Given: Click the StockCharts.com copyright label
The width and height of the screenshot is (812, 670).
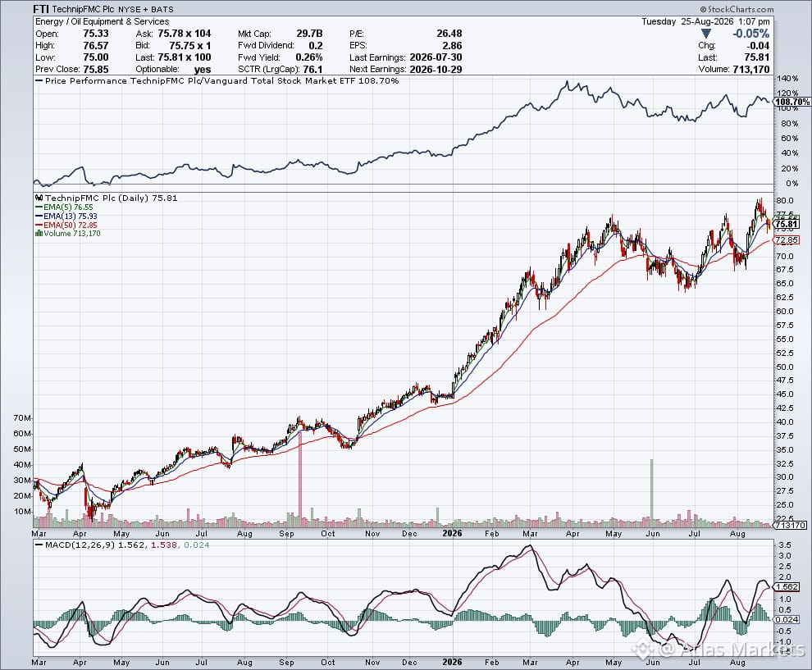Looking at the screenshot, I should [737, 9].
